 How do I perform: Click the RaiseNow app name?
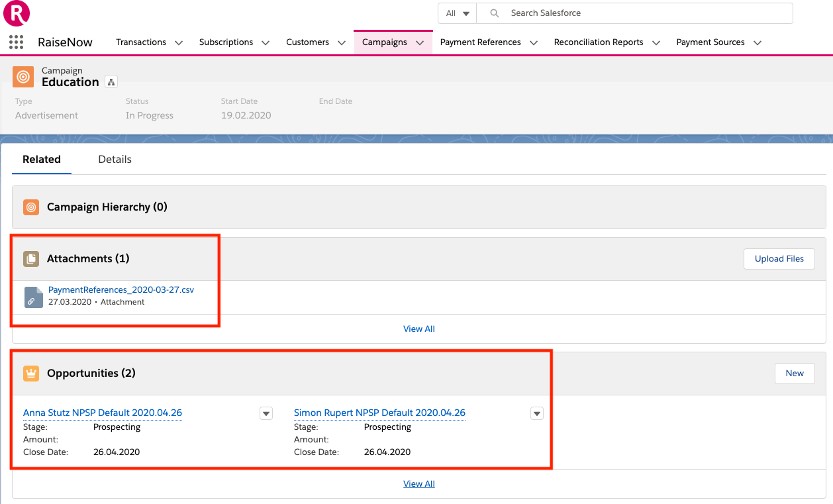65,42
